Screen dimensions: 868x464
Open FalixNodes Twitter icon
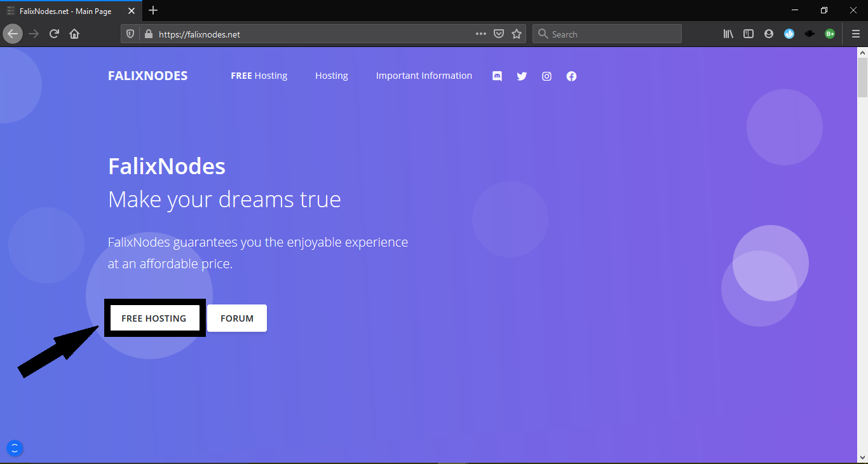[x=522, y=76]
